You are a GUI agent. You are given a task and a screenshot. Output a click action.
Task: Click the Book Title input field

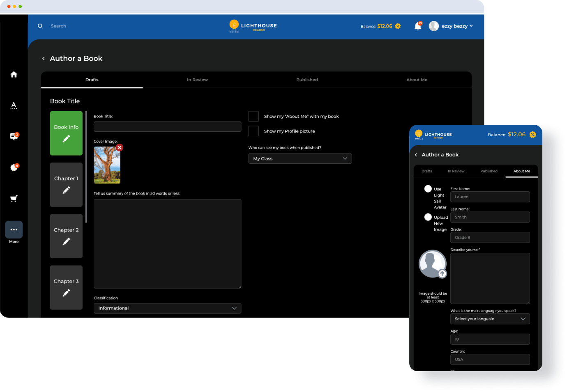[167, 126]
